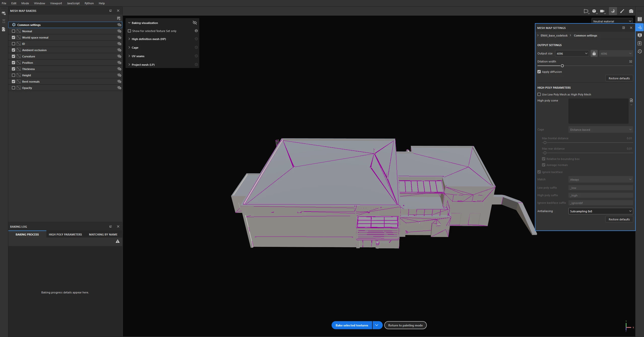Image resolution: width=644 pixels, height=337 pixels.
Task: Click the video camera selection icon
Action: 602,11
